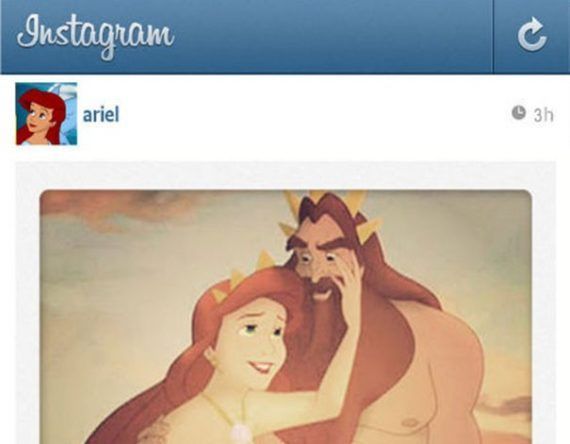Screen dimensions: 570x444
Task: Click the Instagram script logo
Action: (96, 36)
